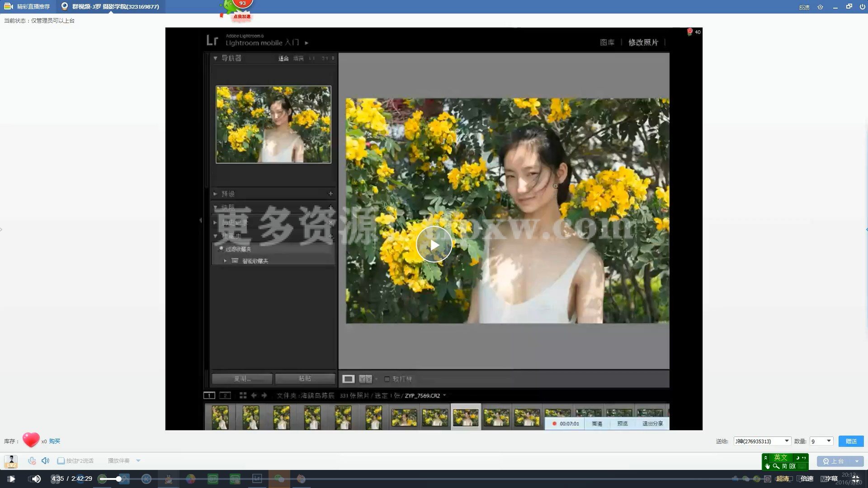
Task: Toggle 字幕 subtitles in the player
Action: 831,479
